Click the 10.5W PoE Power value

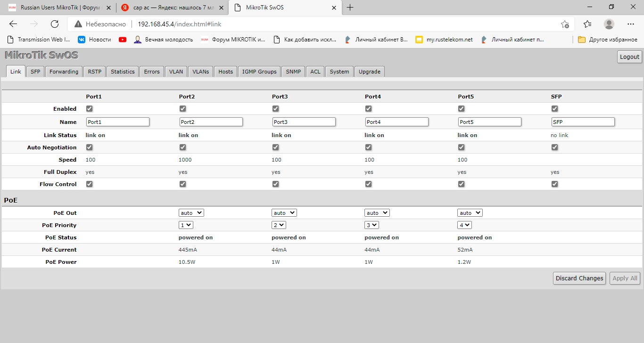coord(187,262)
